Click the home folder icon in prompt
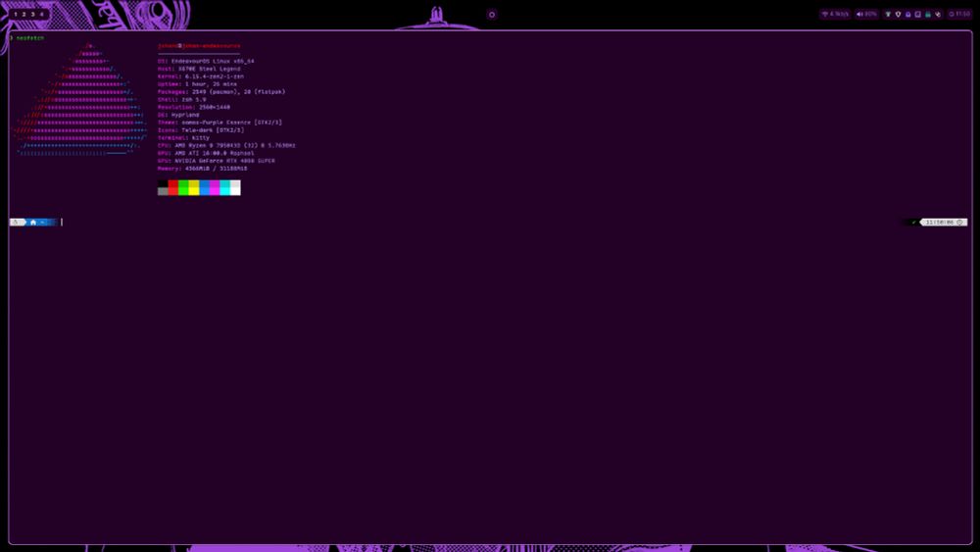Screen dimensions: 980x552 33,222
